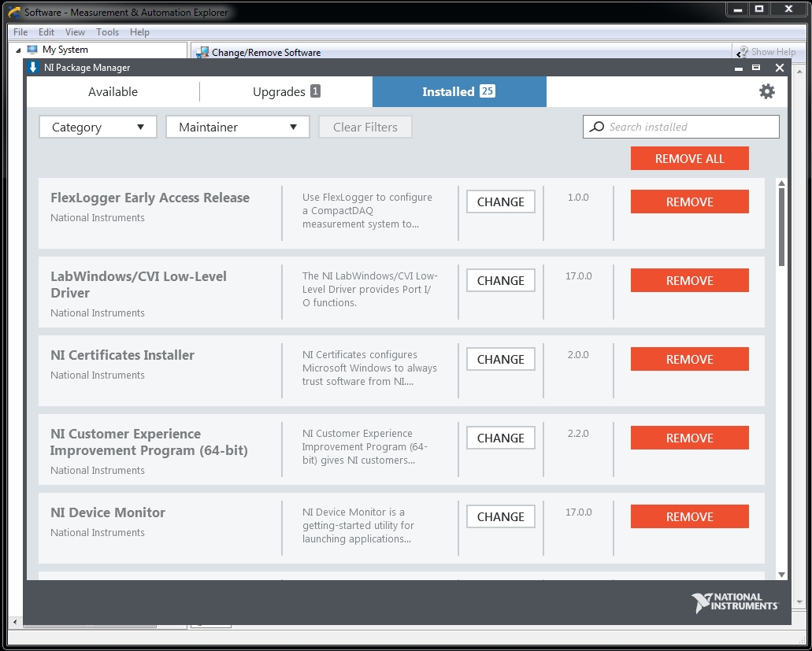The height and width of the screenshot is (651, 812).
Task: Close the NI Package Manager window
Action: pyautogui.click(x=780, y=68)
